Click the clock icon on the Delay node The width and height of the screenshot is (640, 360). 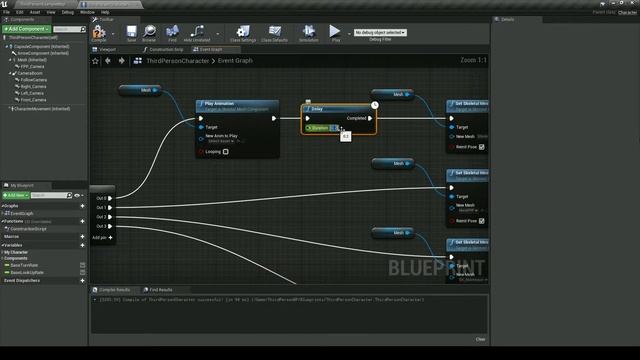(x=374, y=105)
